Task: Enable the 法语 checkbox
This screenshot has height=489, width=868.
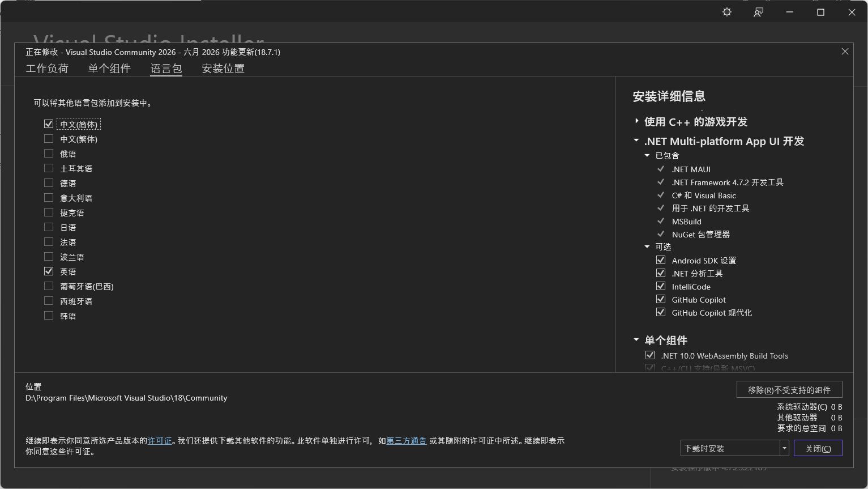Action: click(49, 242)
